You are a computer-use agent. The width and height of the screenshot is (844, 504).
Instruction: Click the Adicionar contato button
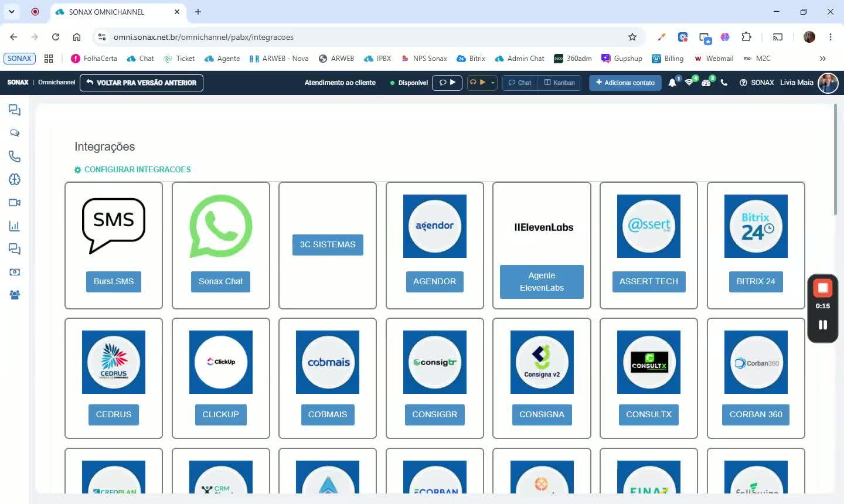point(625,83)
